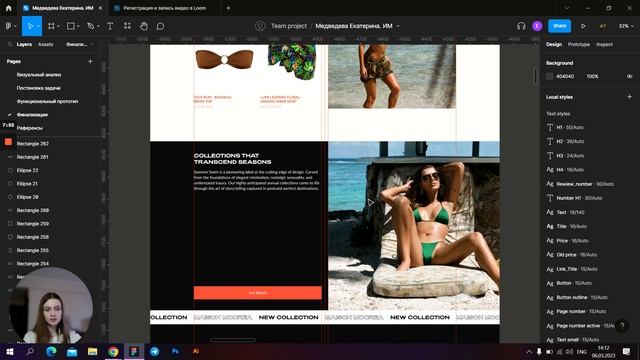Open Telegram from the taskbar
This screenshot has height=360, width=640.
154,351
